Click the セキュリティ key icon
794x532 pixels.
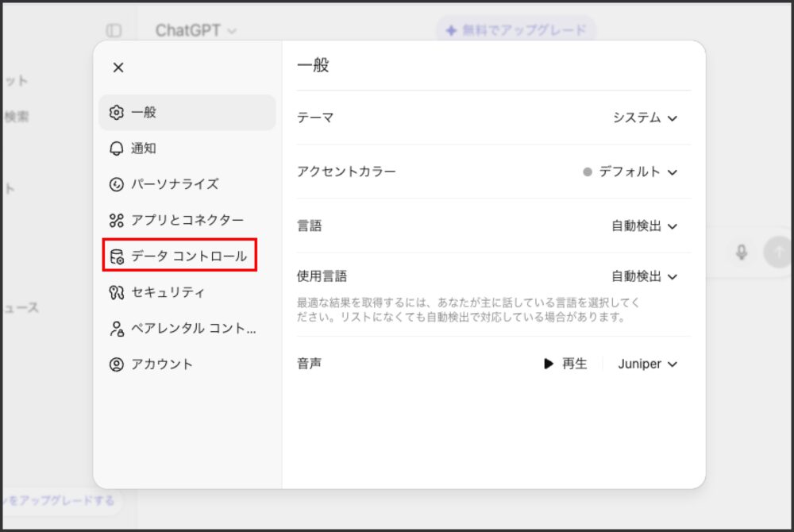coord(117,292)
